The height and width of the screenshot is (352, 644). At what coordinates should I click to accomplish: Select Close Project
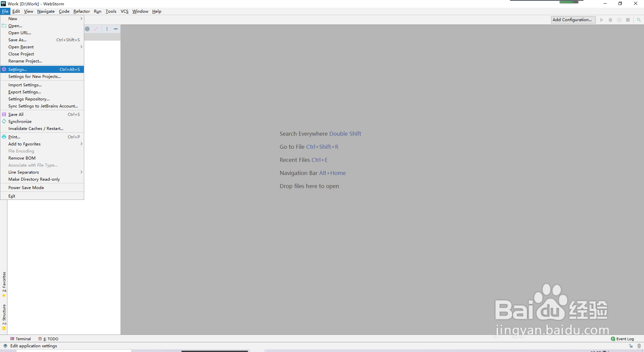point(42,54)
